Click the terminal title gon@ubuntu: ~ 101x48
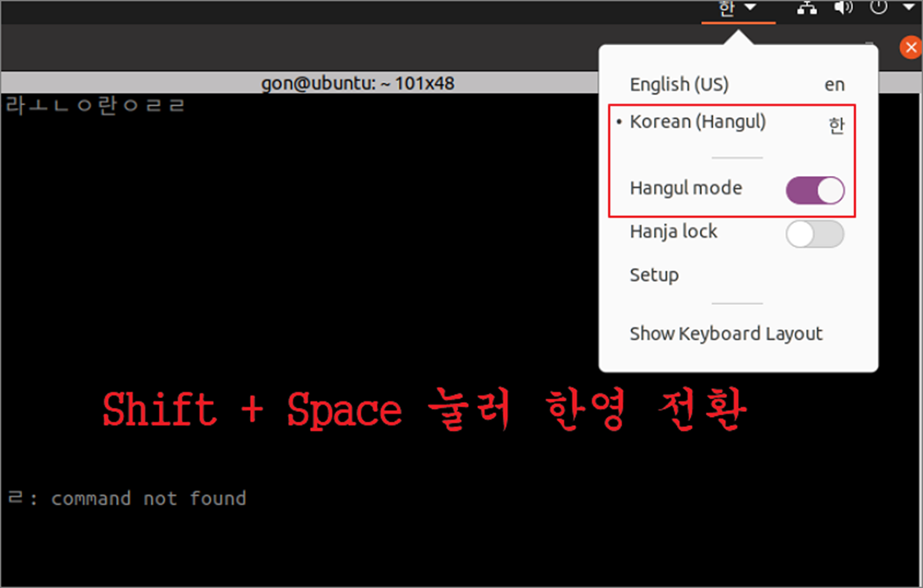The height and width of the screenshot is (588, 923). [357, 84]
